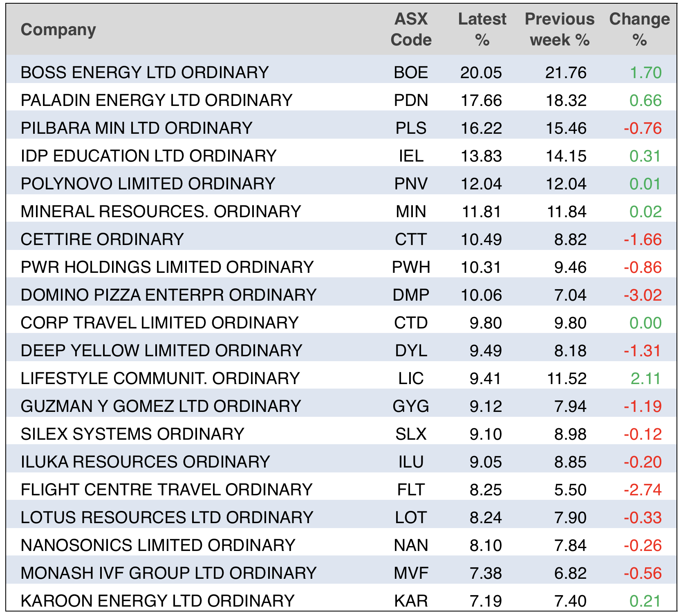Click the Previous week % column header
Viewport: 681px width, 616px height.
click(x=559, y=29)
